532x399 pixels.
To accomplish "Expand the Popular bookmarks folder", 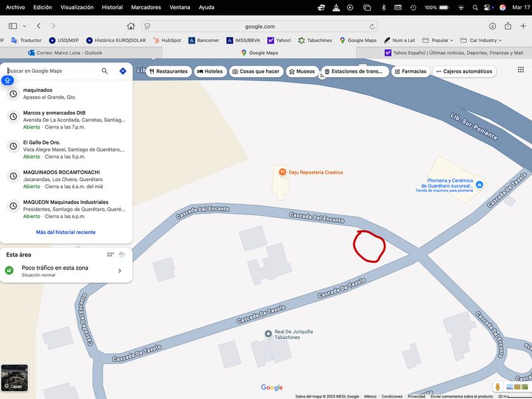I will 438,40.
